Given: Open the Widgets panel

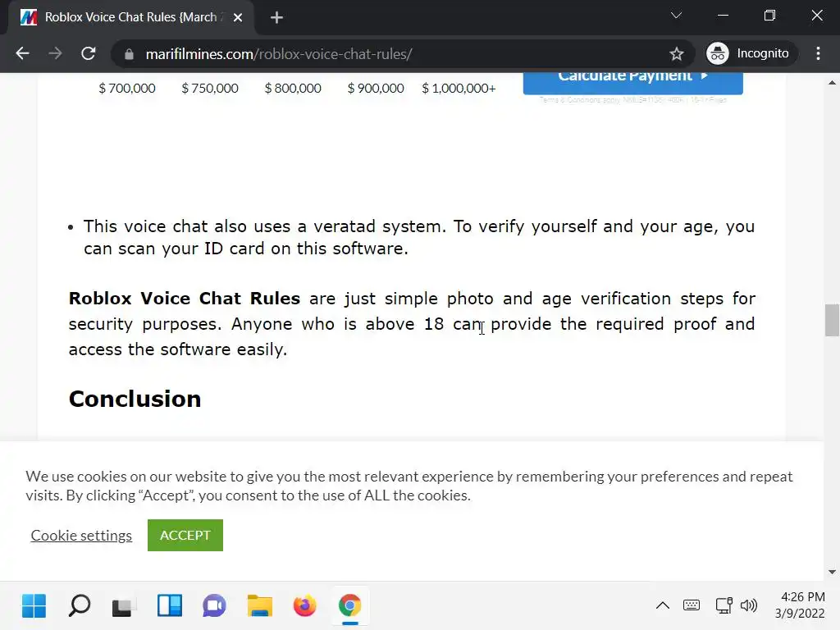Looking at the screenshot, I should [x=170, y=606].
